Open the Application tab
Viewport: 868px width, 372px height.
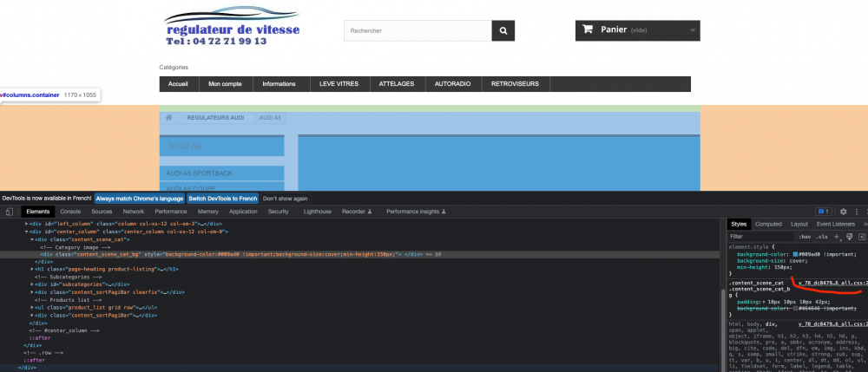pyautogui.click(x=243, y=212)
